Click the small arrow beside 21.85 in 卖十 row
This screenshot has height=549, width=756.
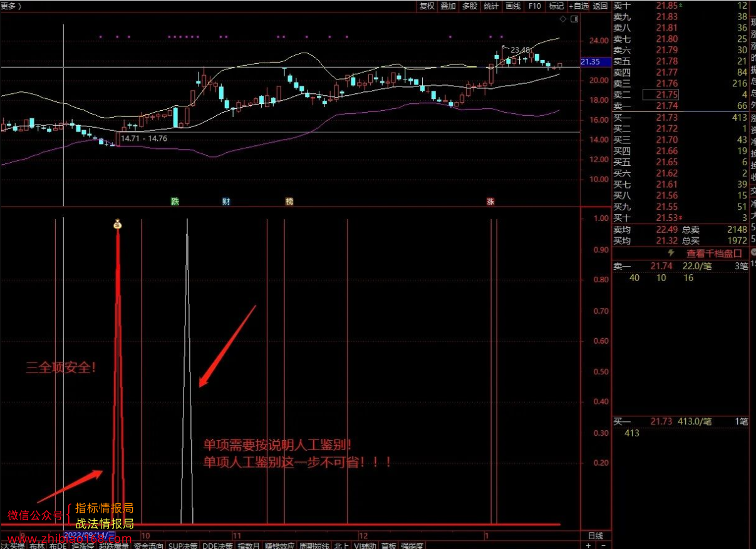pos(681,5)
